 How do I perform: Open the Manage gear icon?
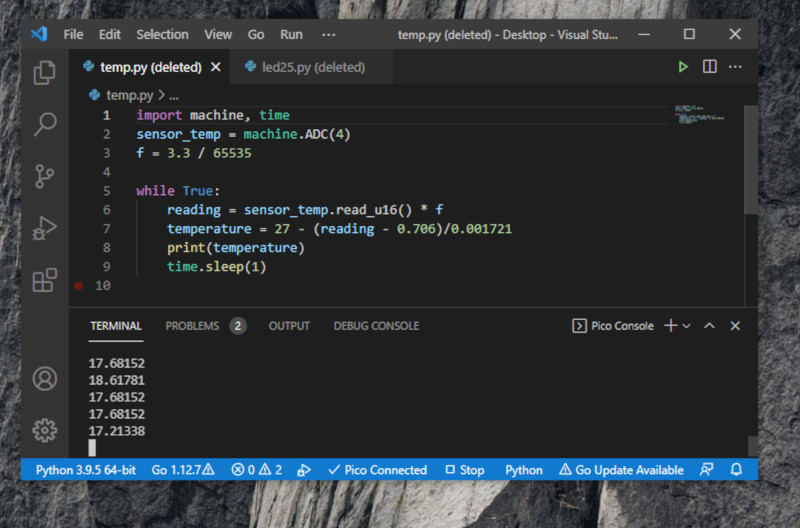[x=44, y=430]
